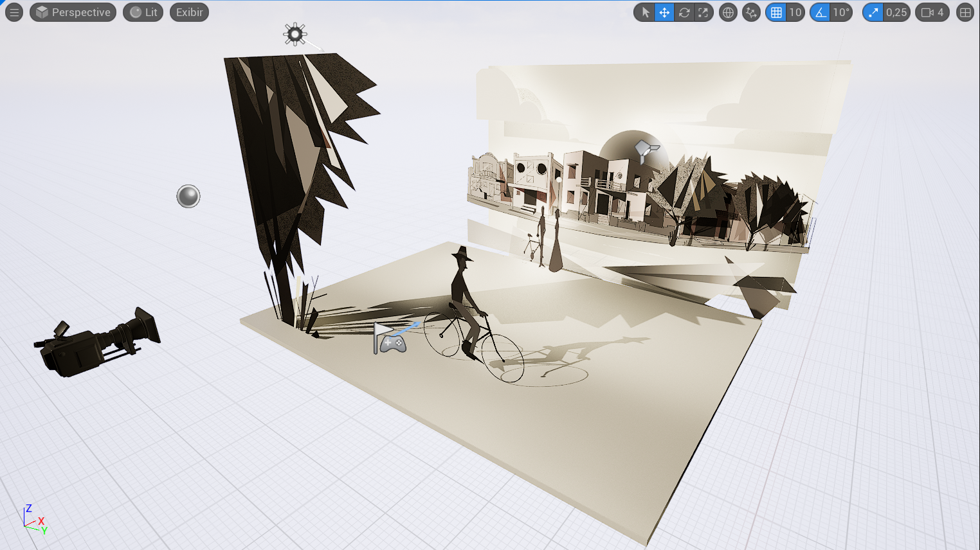Open the Perspective view mode dropdown

[x=73, y=12]
